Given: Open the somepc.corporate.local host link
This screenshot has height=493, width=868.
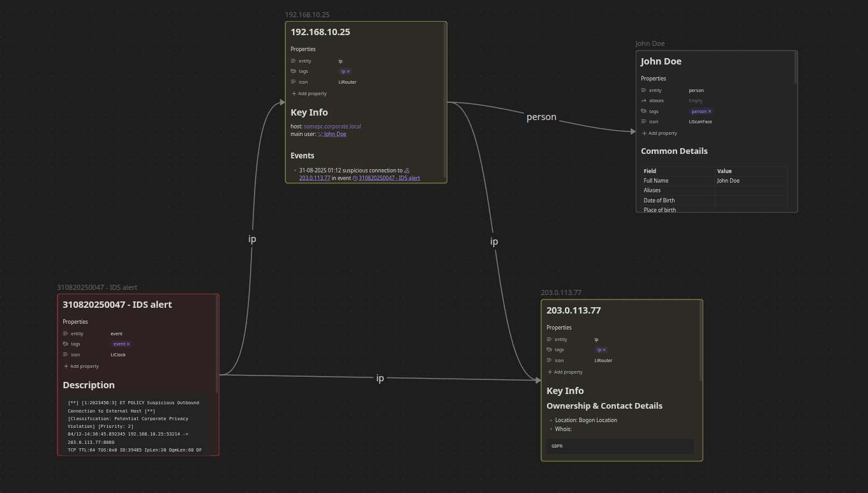Looking at the screenshot, I should click(332, 126).
